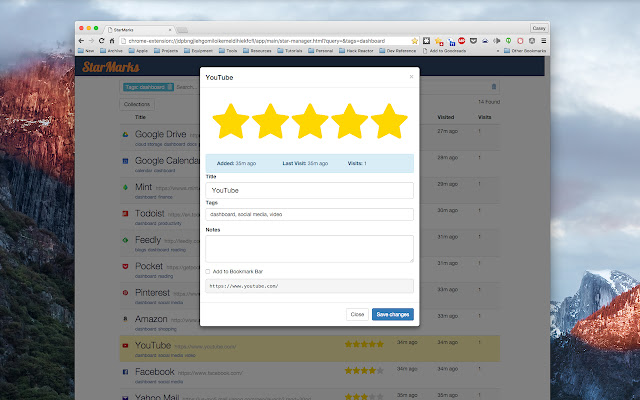Open the Archive bookmarks folder
The width and height of the screenshot is (640, 400).
(111, 51)
